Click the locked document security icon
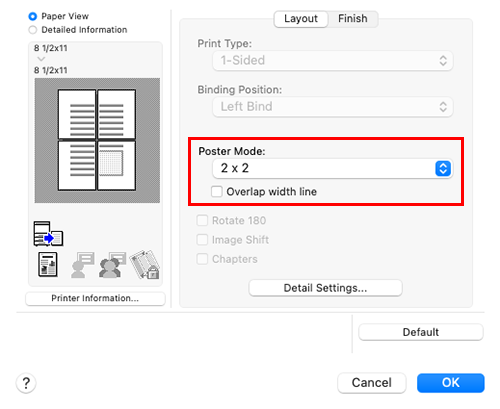500x409 pixels. pos(145,265)
